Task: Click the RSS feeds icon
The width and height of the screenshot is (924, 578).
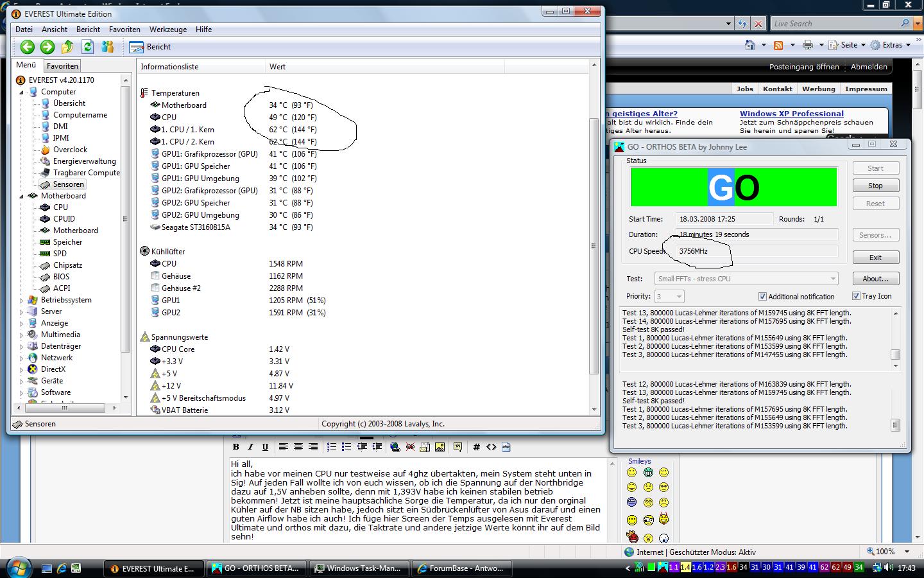Action: pos(778,45)
